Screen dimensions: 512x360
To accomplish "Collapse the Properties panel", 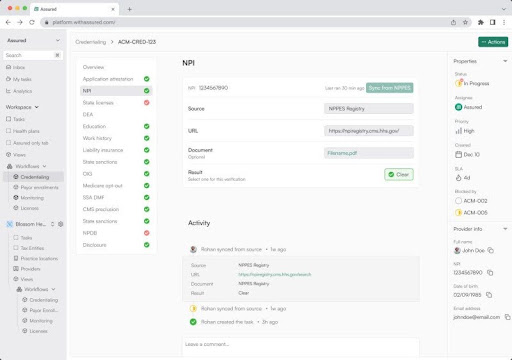I will [x=505, y=61].
